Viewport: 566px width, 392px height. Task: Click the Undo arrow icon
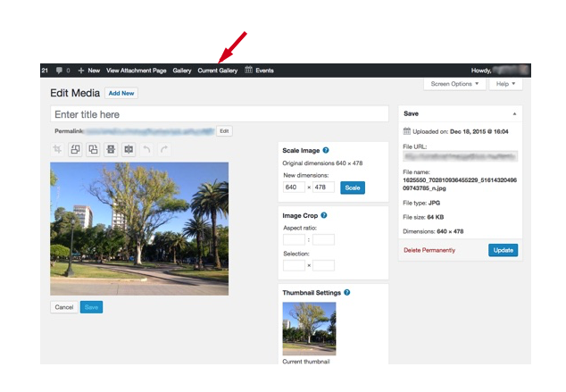coord(146,149)
